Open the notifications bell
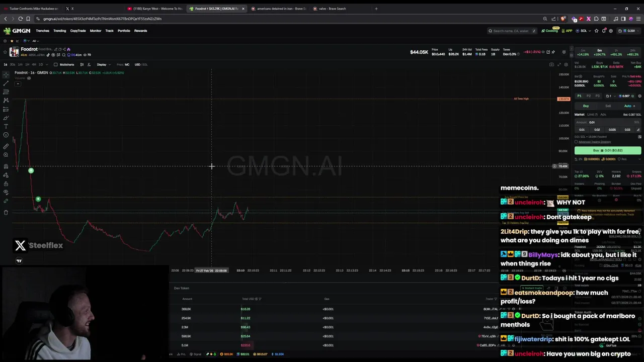The width and height of the screenshot is (644, 362). (604, 31)
